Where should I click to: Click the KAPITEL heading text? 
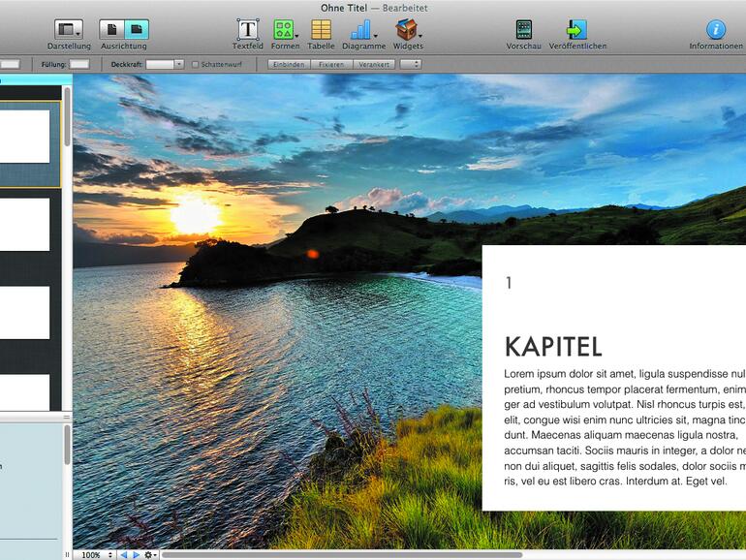pyautogui.click(x=553, y=347)
